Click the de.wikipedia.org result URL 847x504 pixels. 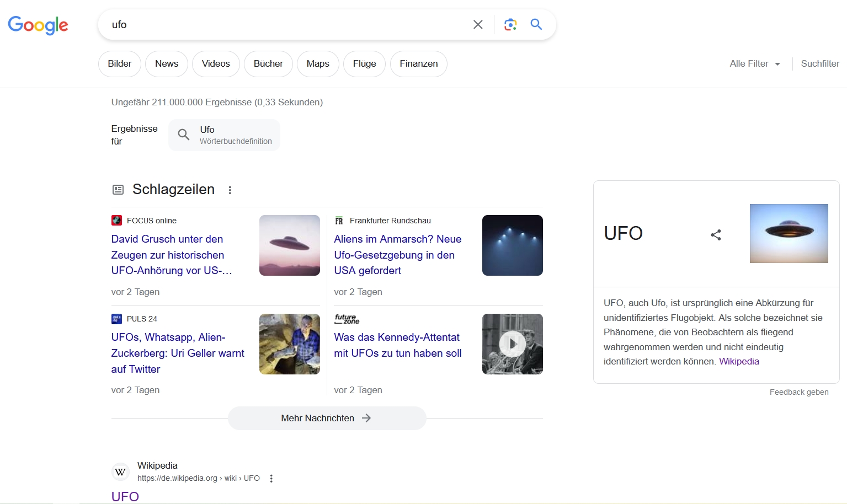(199, 478)
